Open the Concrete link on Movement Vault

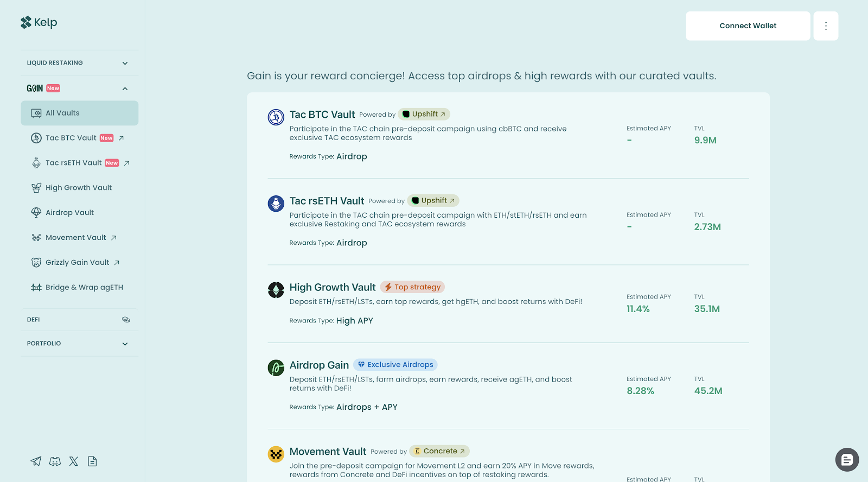[439, 451]
